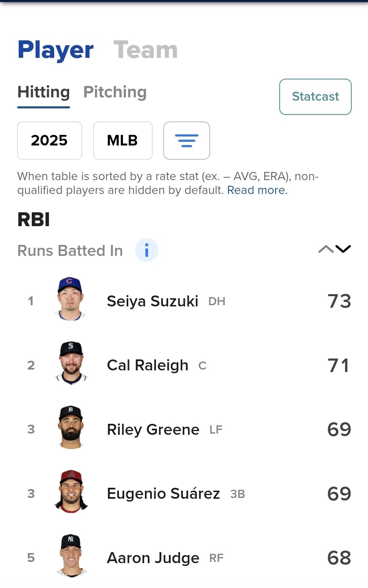Viewport: 368px width, 588px height.
Task: Click the RBI info icon
Action: click(x=147, y=250)
